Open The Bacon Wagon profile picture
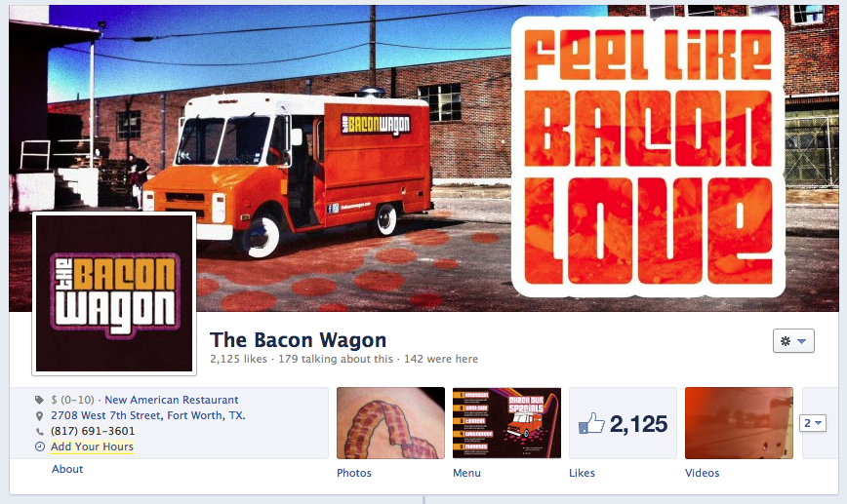This screenshot has height=504, width=847. tap(114, 293)
